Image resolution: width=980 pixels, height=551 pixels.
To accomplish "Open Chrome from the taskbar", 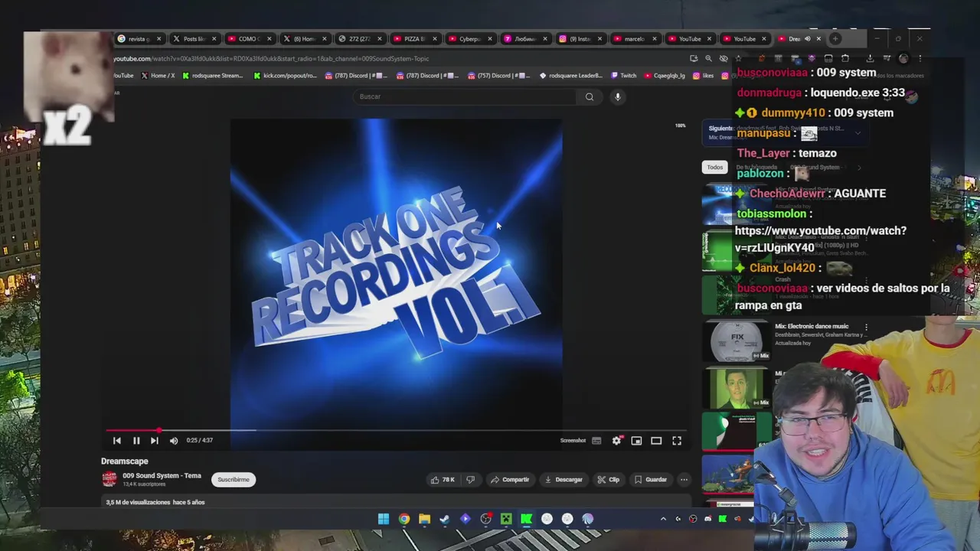I will (404, 519).
